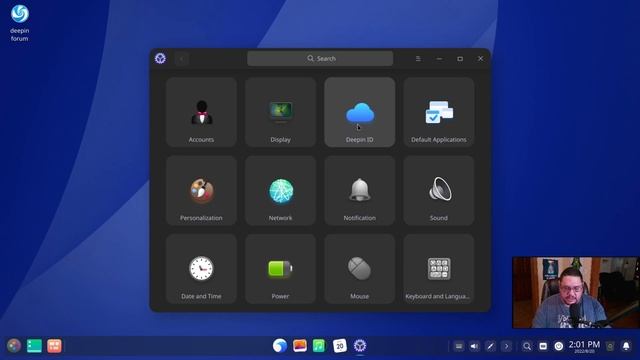Open the launcher from the dock
The height and width of the screenshot is (360, 640).
coord(14,346)
